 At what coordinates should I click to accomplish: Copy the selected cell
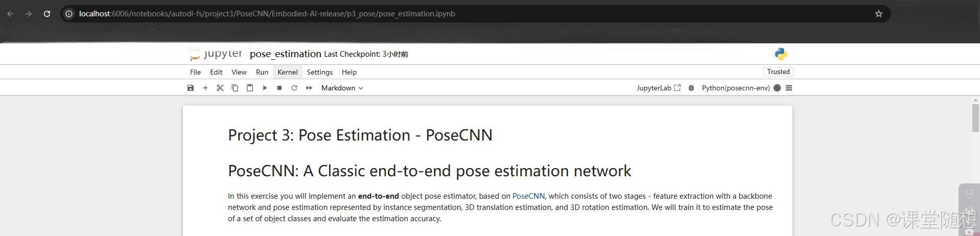tap(235, 88)
